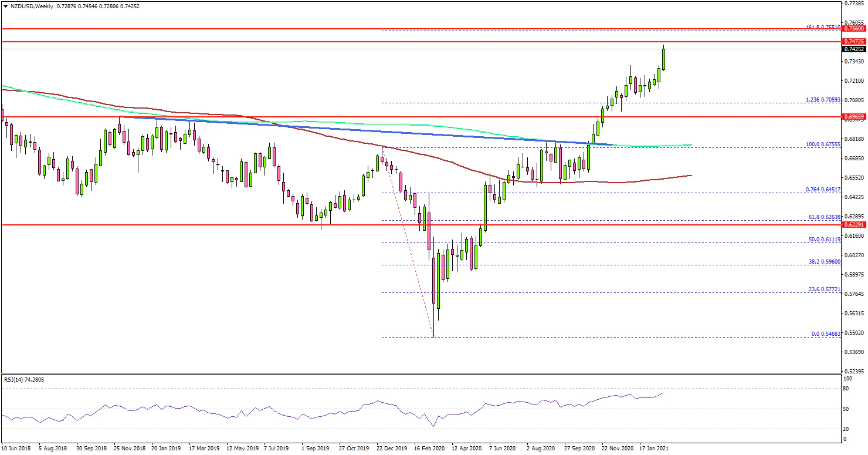Screen dimensions: 868x455
Task: Click the dropdown arrow beside NZDUSD,Weekly
Action: click(x=4, y=6)
